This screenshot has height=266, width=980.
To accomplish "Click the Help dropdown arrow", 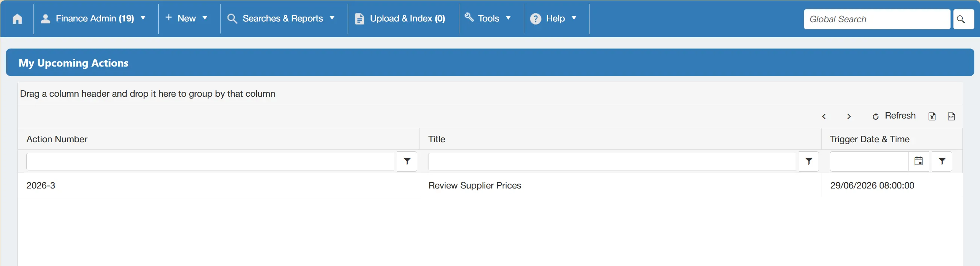I will click(x=574, y=18).
